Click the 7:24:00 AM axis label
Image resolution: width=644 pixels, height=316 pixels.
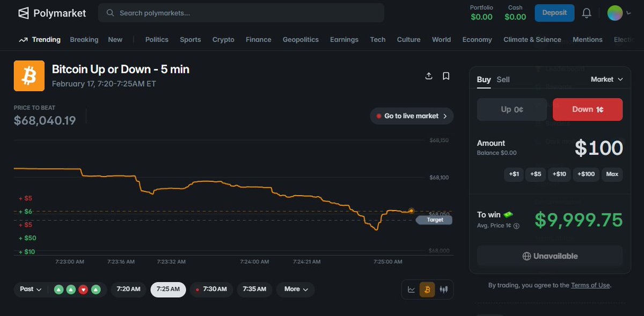point(254,262)
